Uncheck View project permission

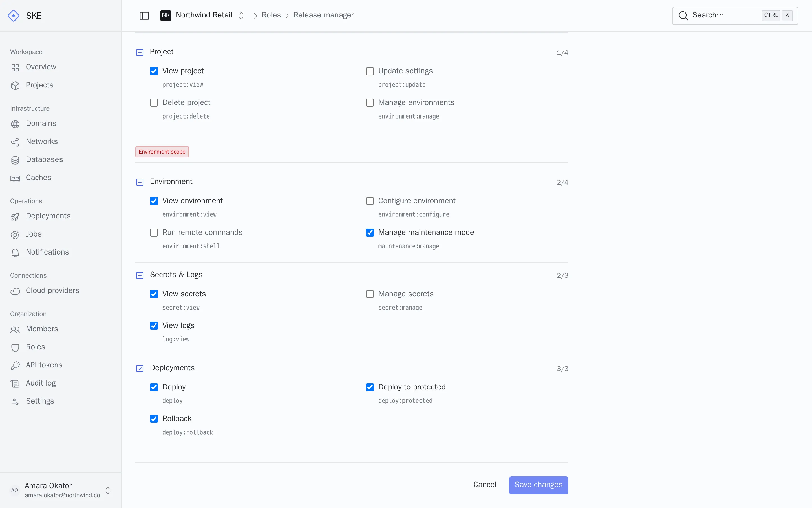(154, 71)
